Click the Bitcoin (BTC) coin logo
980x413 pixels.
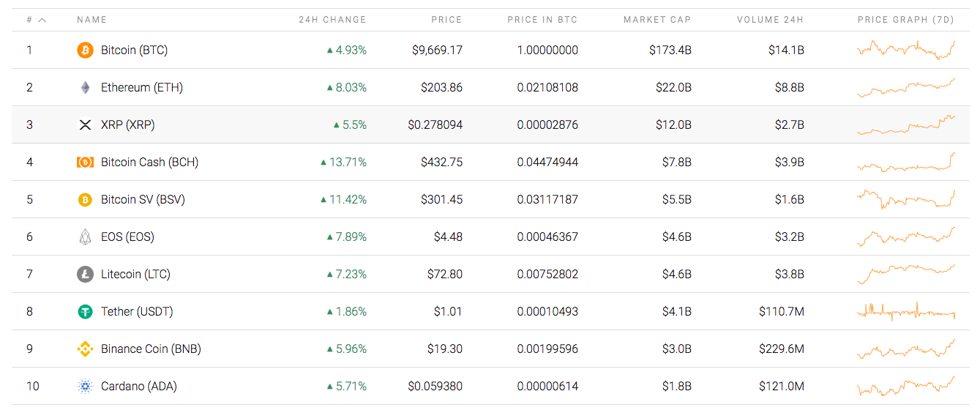click(86, 50)
